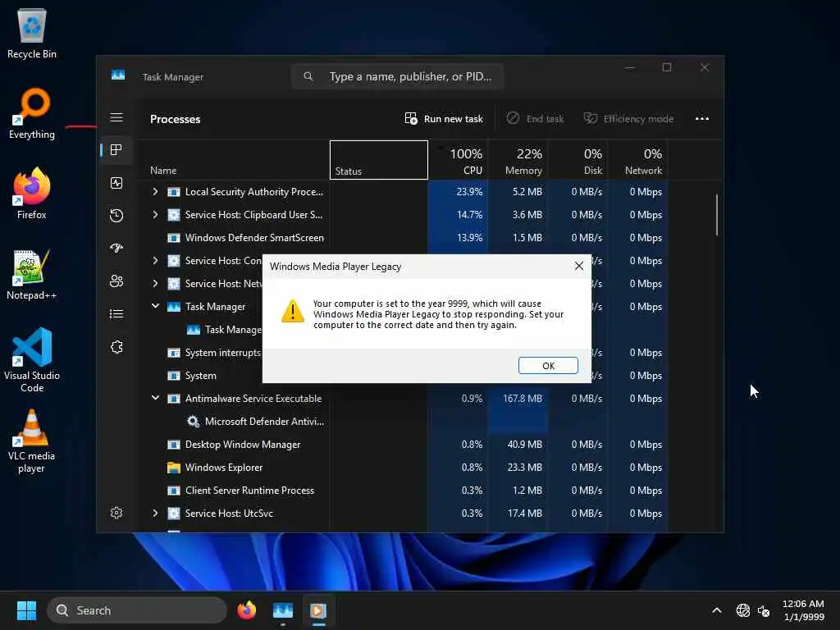Viewport: 840px width, 630px height.
Task: Click the taskbar Search box
Action: coord(137,610)
